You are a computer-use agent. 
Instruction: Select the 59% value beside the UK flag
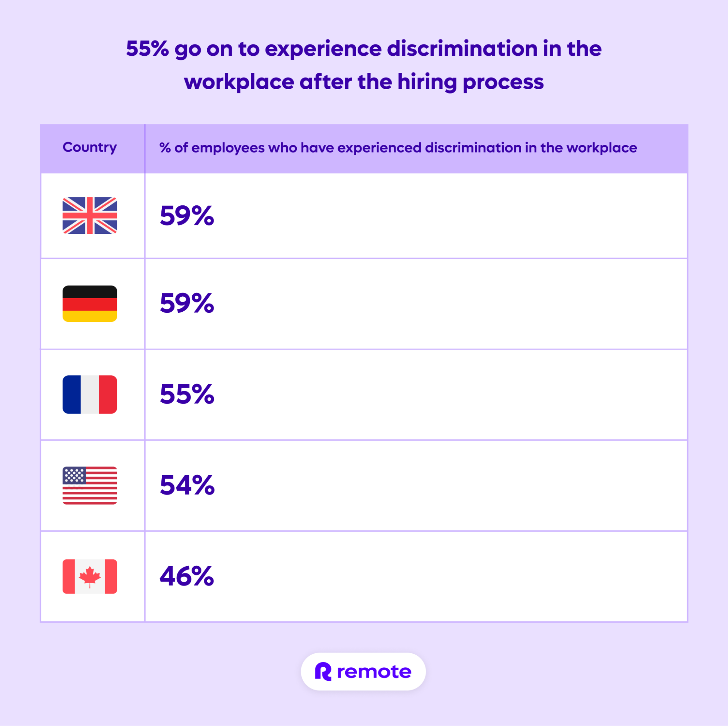pos(187,216)
